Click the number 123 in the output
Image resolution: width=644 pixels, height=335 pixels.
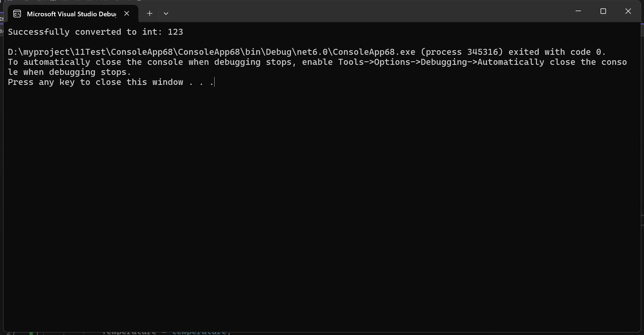click(x=175, y=32)
